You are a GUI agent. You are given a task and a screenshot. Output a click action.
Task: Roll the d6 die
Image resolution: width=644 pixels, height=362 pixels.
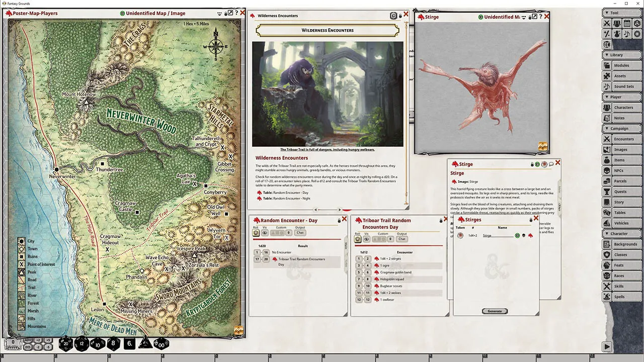(129, 344)
